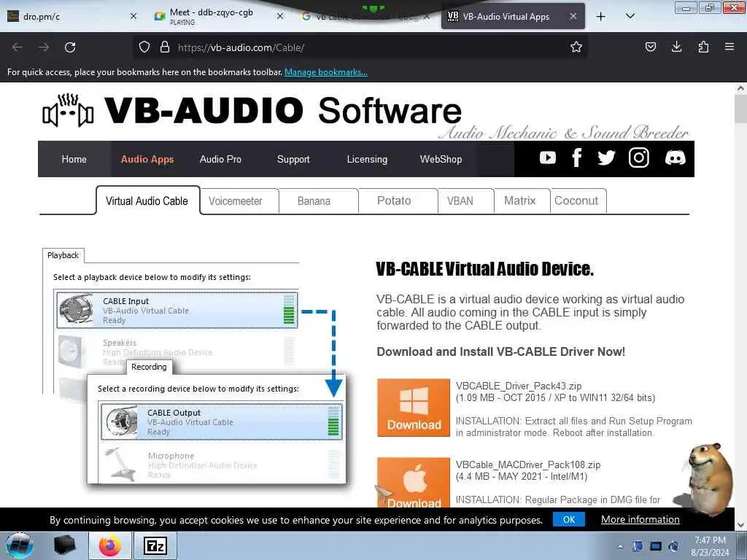This screenshot has height=560, width=747.
Task: Open Licensing in site navigation
Action: [367, 159]
